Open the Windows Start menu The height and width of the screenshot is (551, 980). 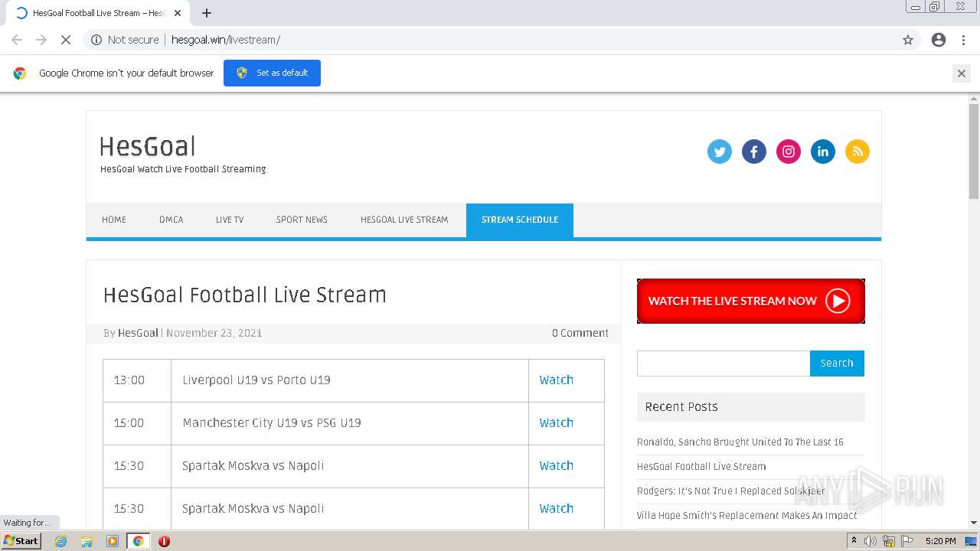(21, 541)
